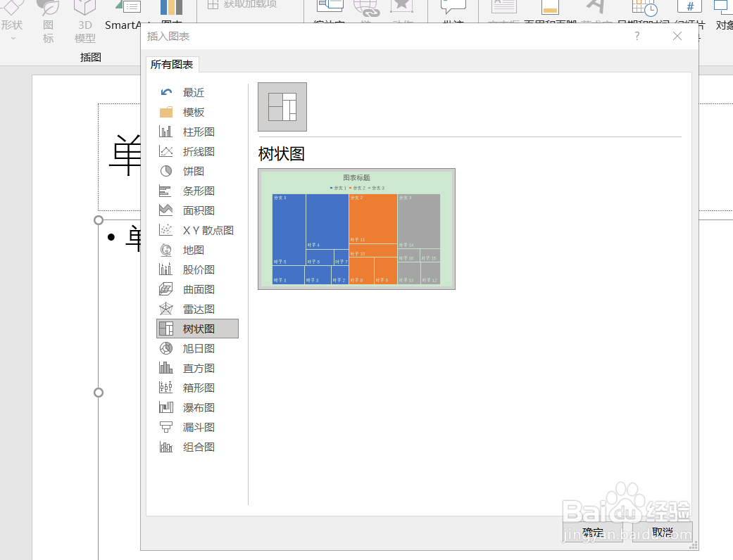
Task: Select the 组合图 (combo chart) type
Action: tap(199, 446)
